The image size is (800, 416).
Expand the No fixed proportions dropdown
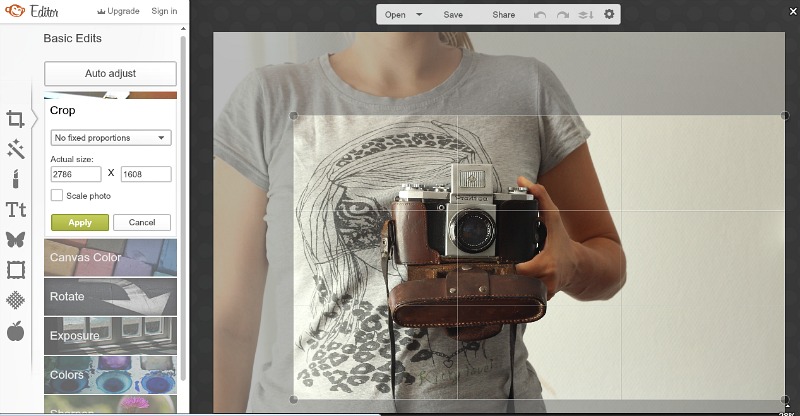click(x=111, y=138)
